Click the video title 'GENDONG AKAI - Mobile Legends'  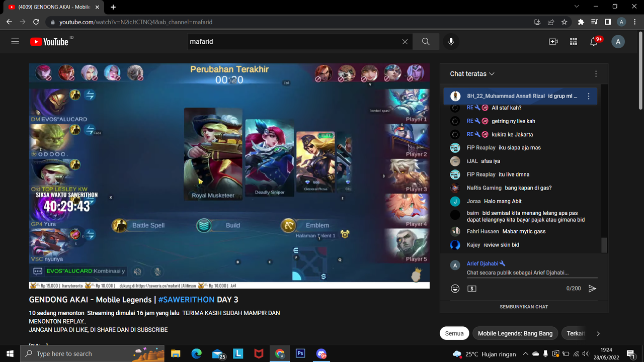pyautogui.click(x=90, y=300)
